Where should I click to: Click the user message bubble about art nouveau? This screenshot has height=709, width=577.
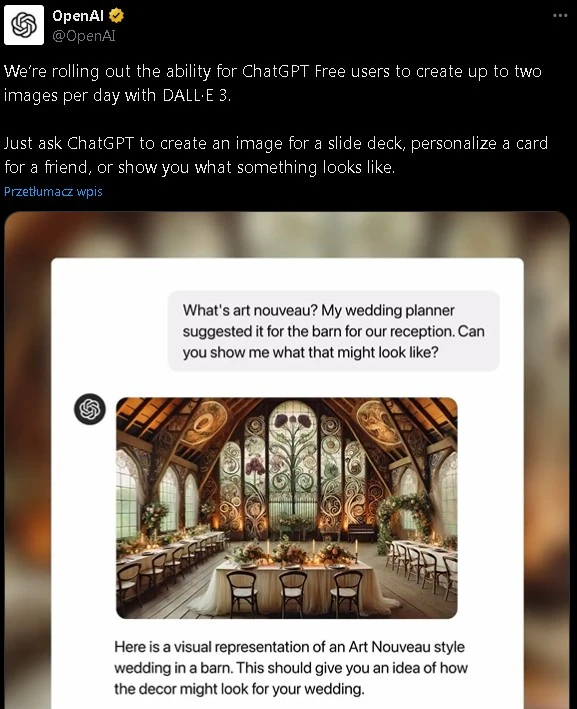[x=334, y=331]
